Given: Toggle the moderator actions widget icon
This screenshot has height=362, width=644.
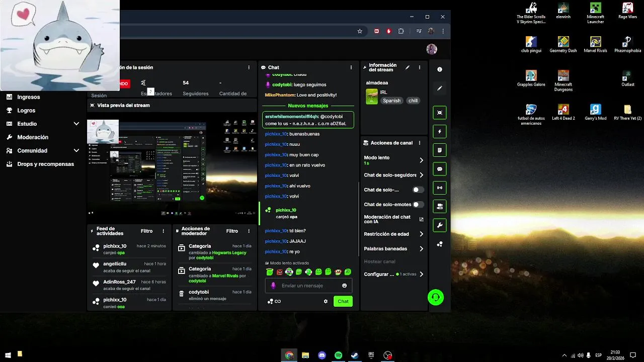Looking at the screenshot, I should (x=440, y=206).
